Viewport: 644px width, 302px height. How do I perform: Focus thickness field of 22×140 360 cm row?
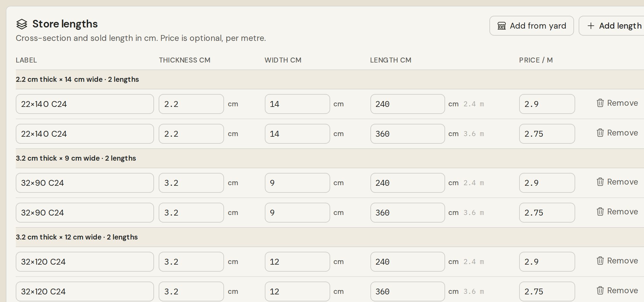coord(191,134)
